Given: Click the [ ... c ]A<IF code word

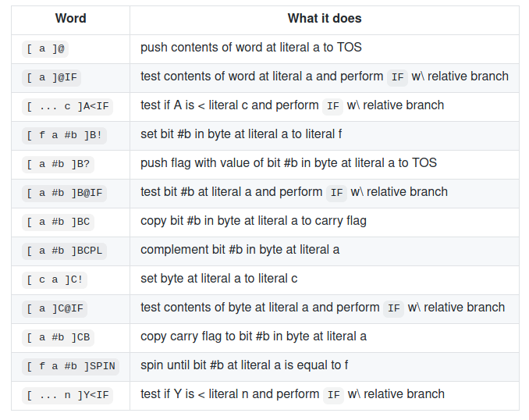Looking at the screenshot, I should tap(67, 107).
